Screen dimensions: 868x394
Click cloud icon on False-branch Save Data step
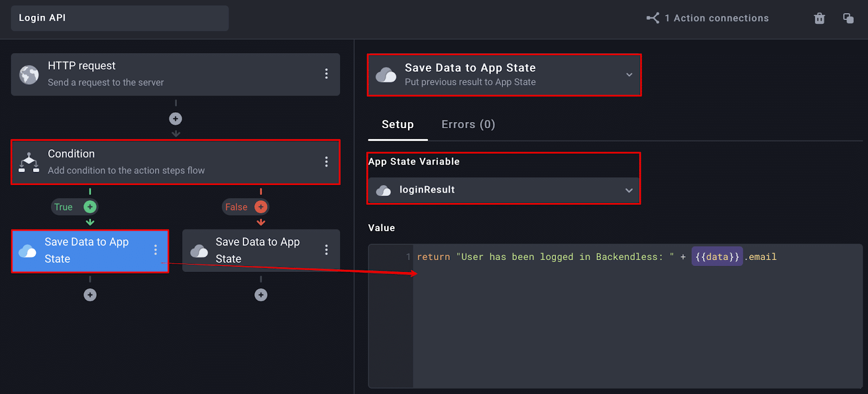pos(199,251)
